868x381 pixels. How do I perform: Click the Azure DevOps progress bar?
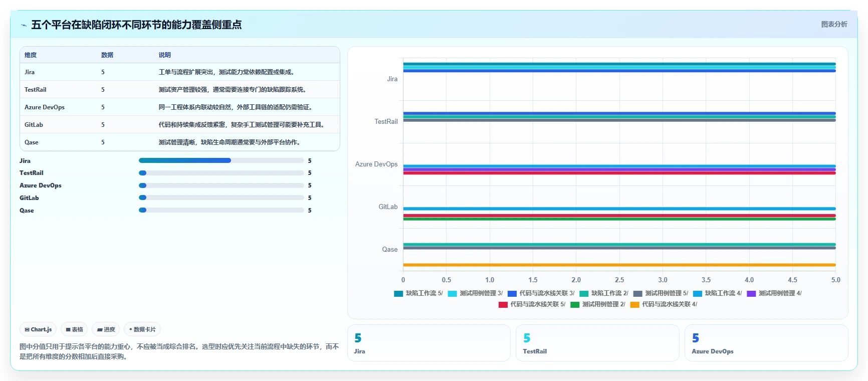click(221, 185)
